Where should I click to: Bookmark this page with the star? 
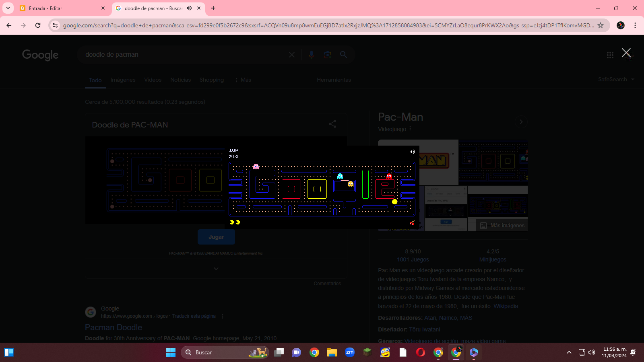pyautogui.click(x=601, y=25)
